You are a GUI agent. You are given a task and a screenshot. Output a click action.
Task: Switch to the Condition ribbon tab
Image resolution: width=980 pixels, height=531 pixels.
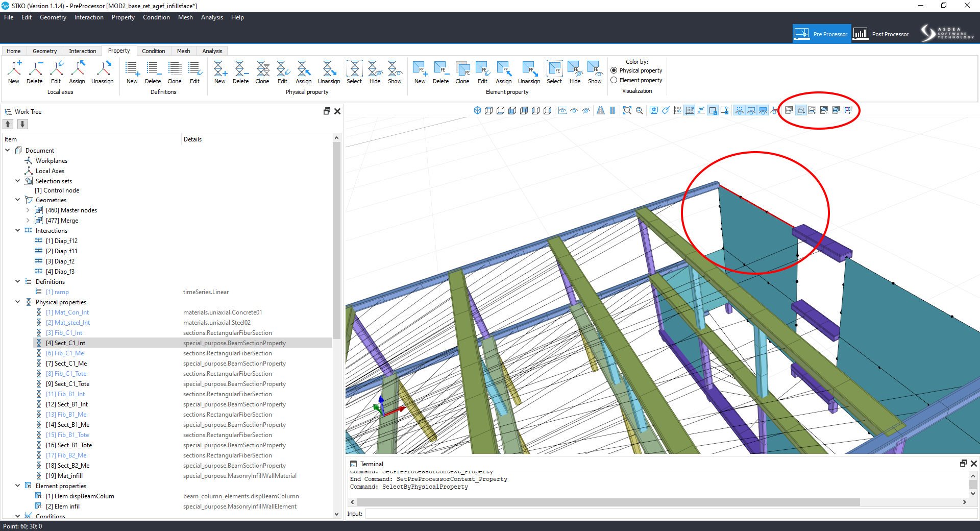pyautogui.click(x=153, y=51)
